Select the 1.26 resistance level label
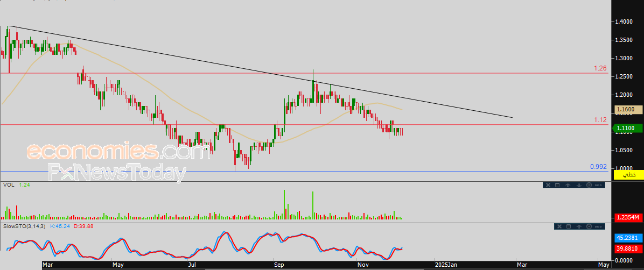The image size is (644, 270). [600, 68]
